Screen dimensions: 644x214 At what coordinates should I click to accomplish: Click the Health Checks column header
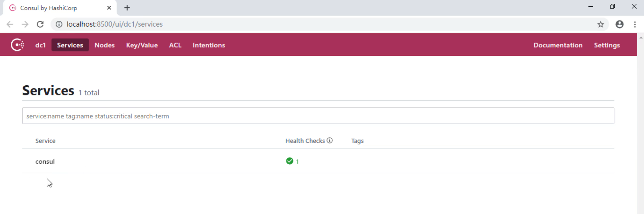pyautogui.click(x=305, y=141)
